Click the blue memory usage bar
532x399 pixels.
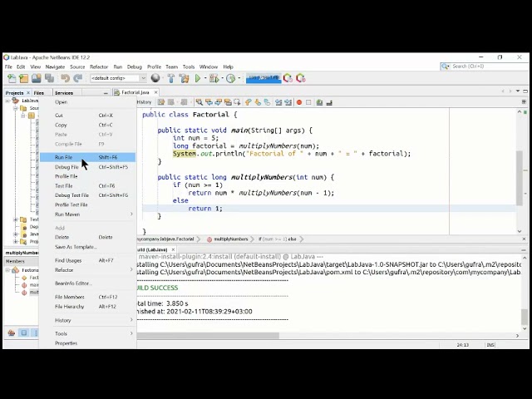click(x=264, y=78)
